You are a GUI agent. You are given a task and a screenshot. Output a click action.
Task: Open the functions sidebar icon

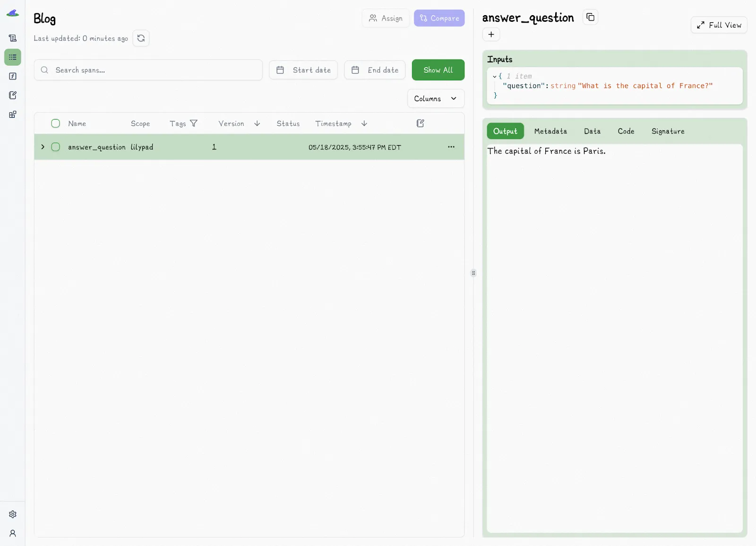click(13, 76)
